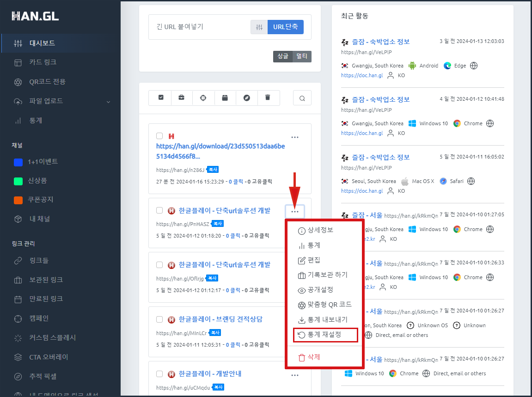Open 커스텀 스플래시 icon
The width and height of the screenshot is (532, 397).
coord(18,338)
